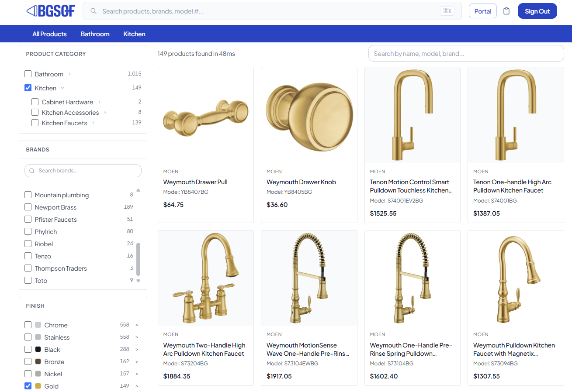Click the 149 products found text
Viewport: 572px width, 392px height.
(x=196, y=54)
